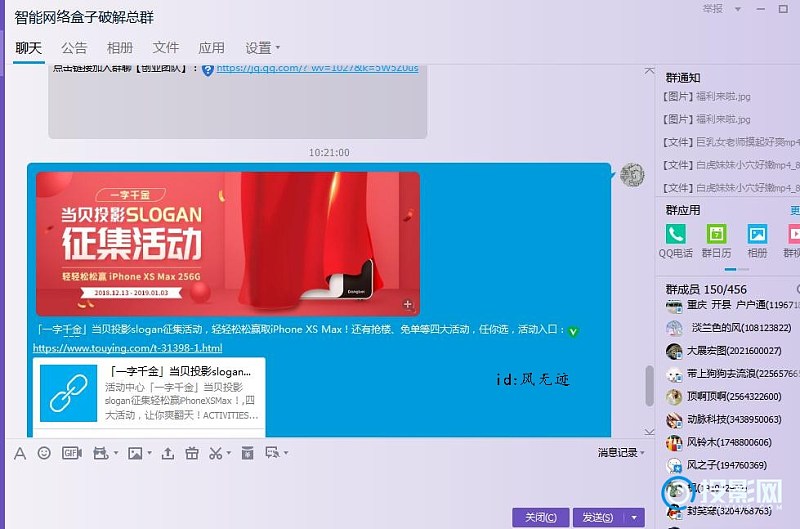Image resolution: width=800 pixels, height=529 pixels.
Task: Click 举报 report button
Action: click(713, 9)
